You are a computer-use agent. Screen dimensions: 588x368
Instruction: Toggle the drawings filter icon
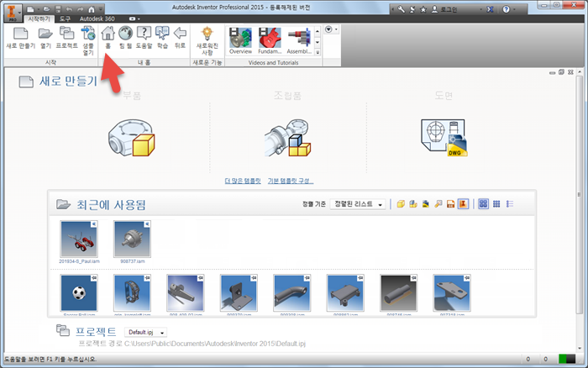tap(425, 203)
